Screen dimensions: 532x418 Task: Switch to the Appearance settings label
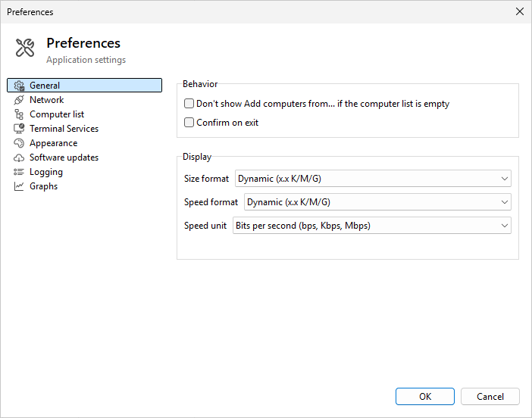tap(53, 143)
